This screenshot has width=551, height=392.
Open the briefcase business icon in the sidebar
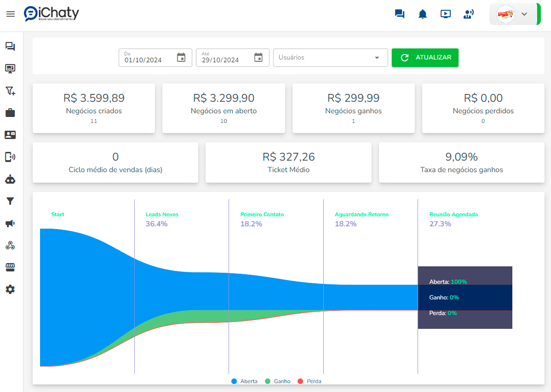(10, 113)
